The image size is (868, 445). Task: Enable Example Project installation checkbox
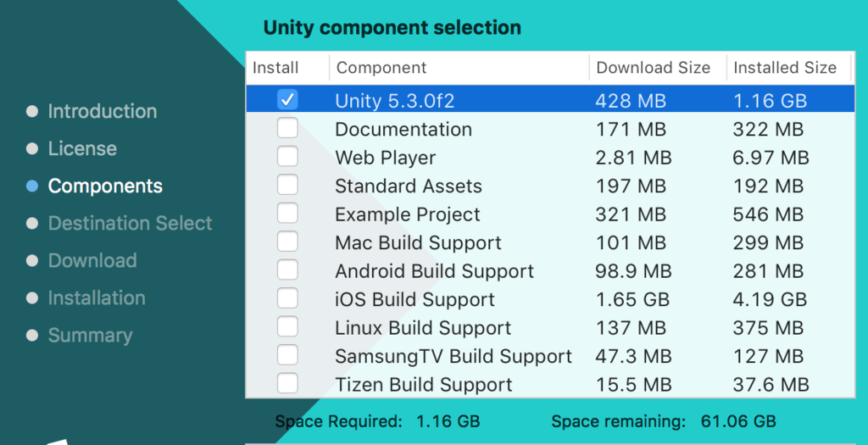(287, 214)
